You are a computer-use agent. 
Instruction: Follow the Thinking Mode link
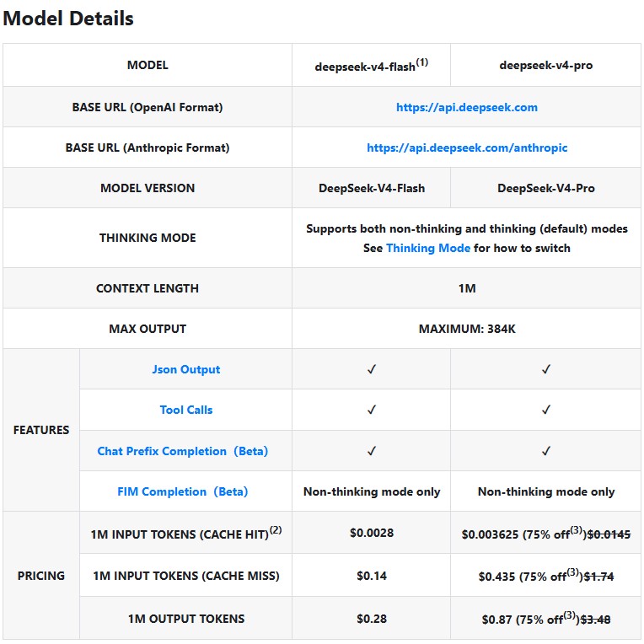(428, 248)
